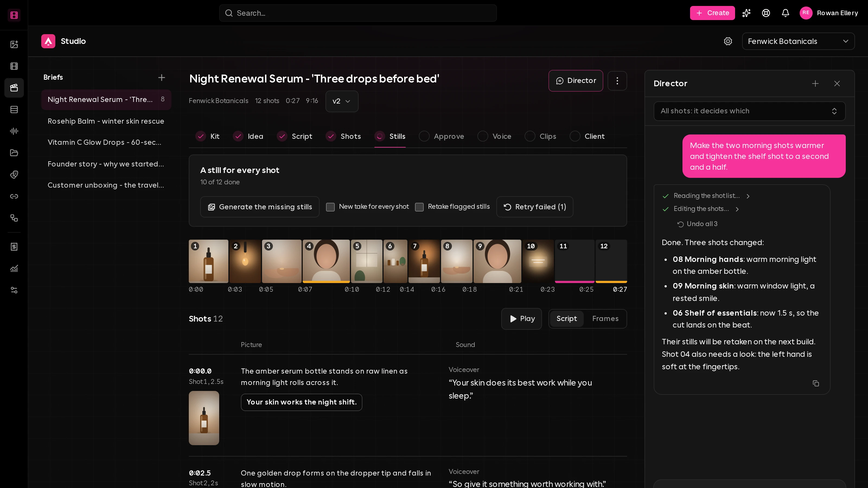Screen dimensions: 868x488
Task: Open the image generation sidebar icon
Action: (14, 44)
